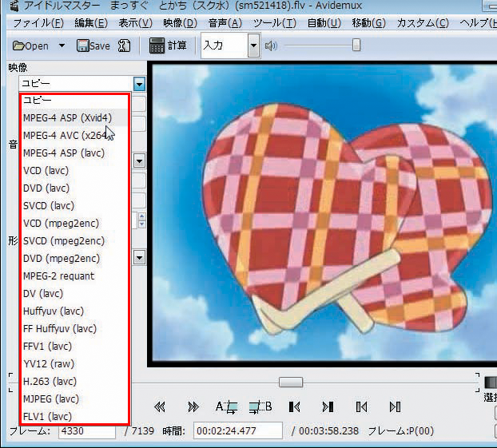Image resolution: width=497 pixels, height=448 pixels.
Task: Select VCD (mpeg2enc) option
Action: pos(74,224)
